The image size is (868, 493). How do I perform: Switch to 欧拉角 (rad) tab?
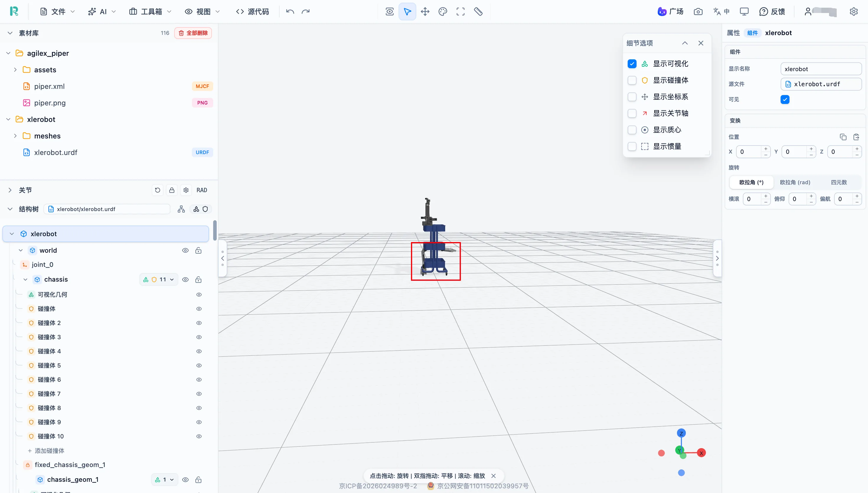795,182
